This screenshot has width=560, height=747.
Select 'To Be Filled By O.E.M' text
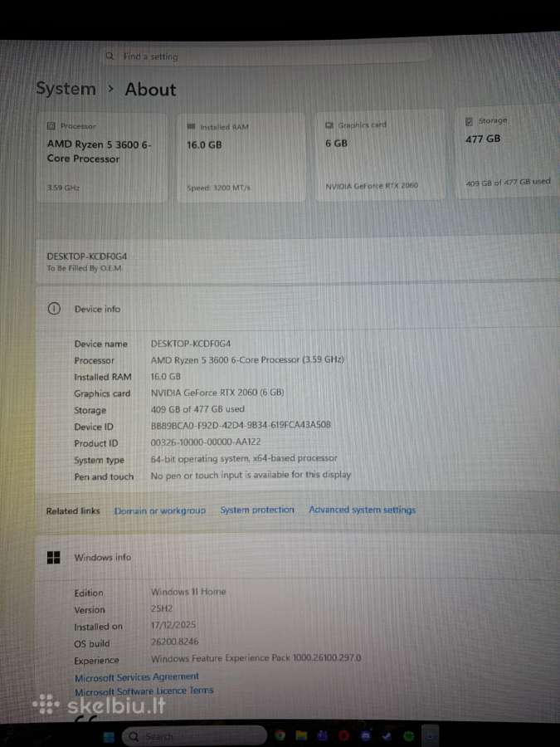[84, 268]
